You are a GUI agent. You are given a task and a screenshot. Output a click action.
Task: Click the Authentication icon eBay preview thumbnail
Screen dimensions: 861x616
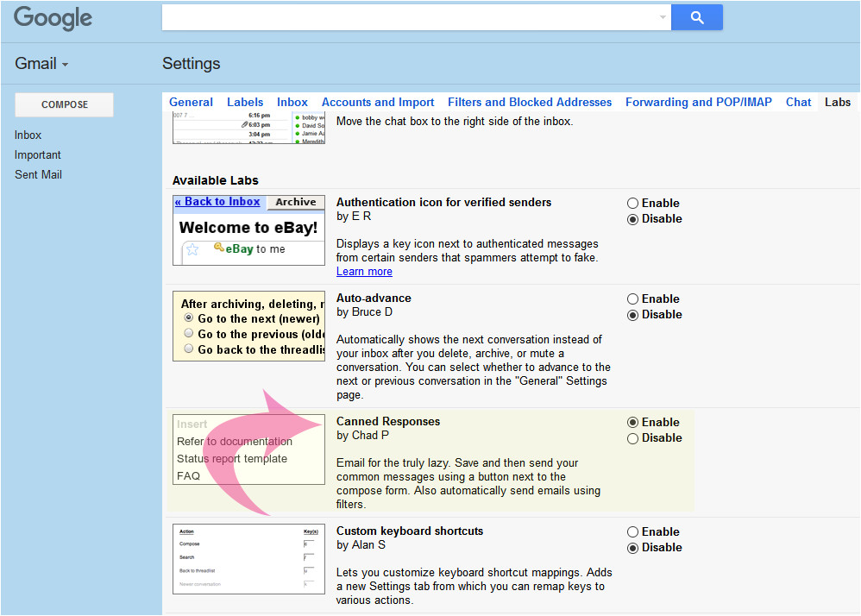pos(248,230)
